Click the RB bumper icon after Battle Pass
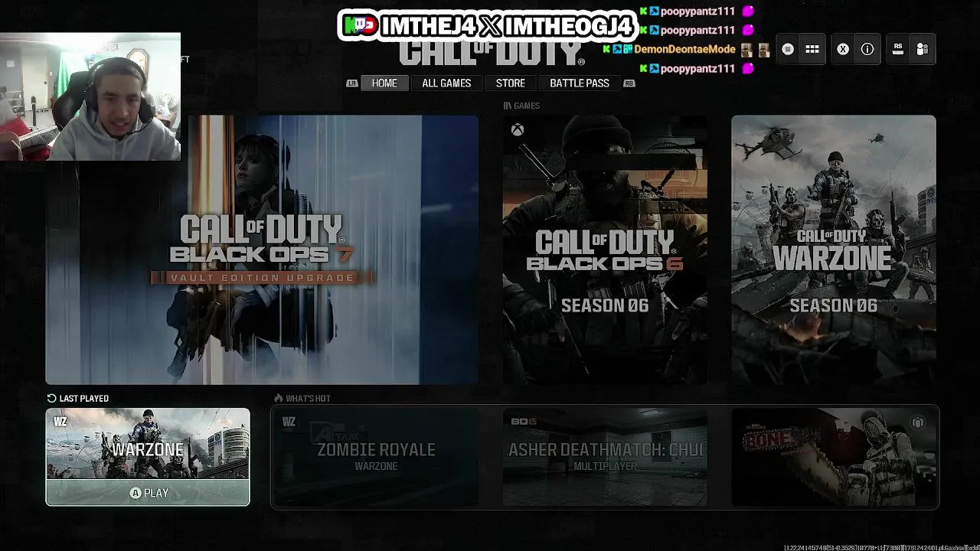Image resolution: width=980 pixels, height=551 pixels. (x=629, y=83)
